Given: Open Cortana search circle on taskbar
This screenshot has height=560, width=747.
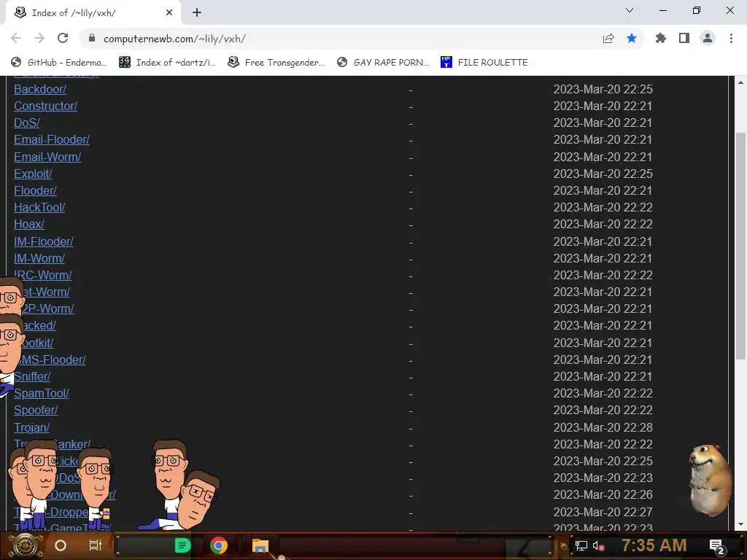Looking at the screenshot, I should point(61,545).
